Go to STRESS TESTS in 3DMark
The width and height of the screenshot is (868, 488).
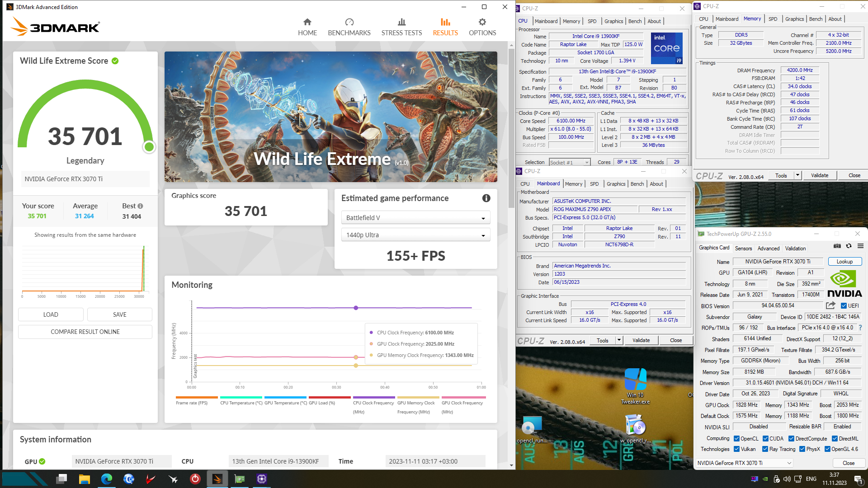pyautogui.click(x=401, y=27)
